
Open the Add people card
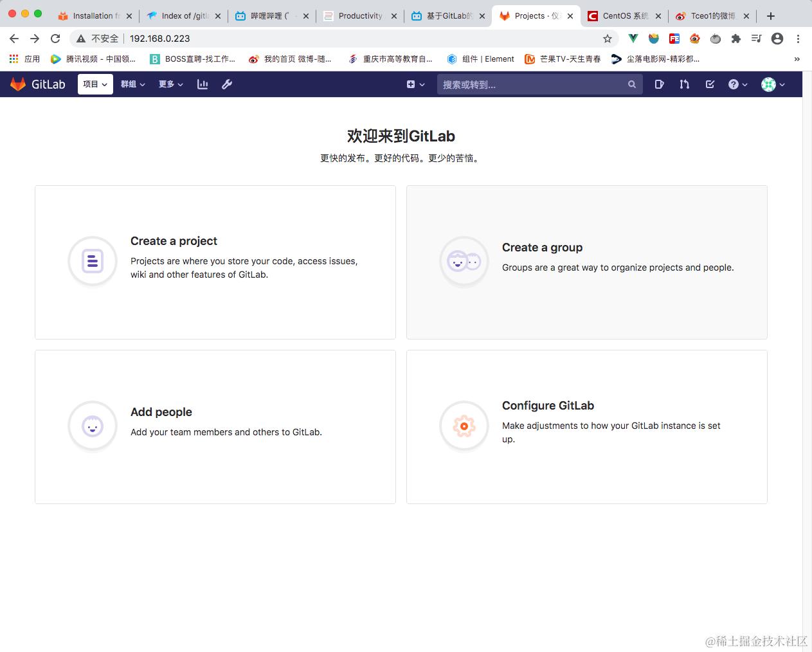tap(215, 427)
